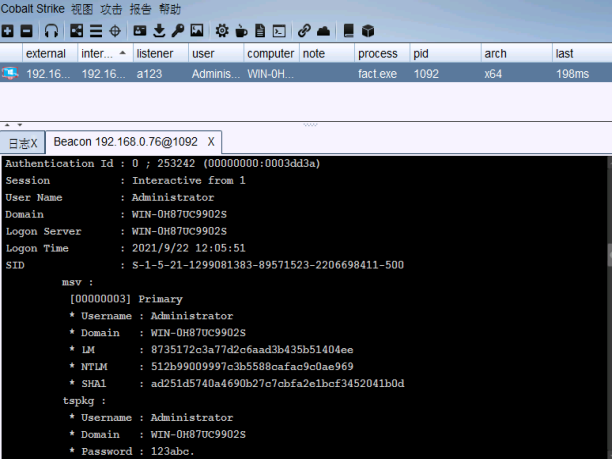Image resolution: width=612 pixels, height=460 pixels.
Task: Sort sessions by the internal column header
Action: tap(97, 53)
